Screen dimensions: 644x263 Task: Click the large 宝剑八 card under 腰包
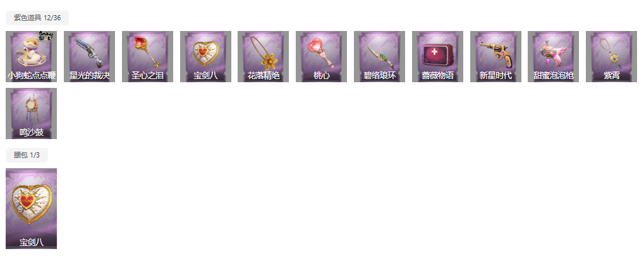pyautogui.click(x=31, y=209)
